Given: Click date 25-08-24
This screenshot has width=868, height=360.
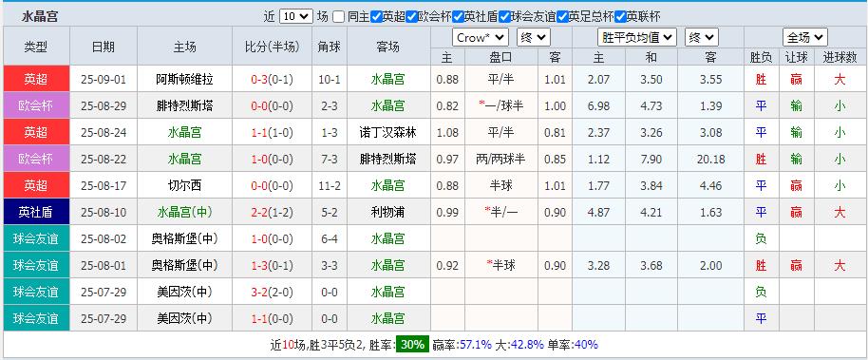Looking at the screenshot, I should point(104,132).
